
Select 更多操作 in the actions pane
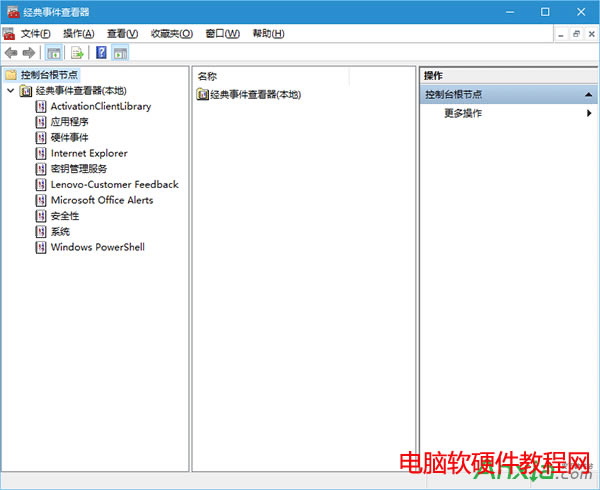point(463,113)
